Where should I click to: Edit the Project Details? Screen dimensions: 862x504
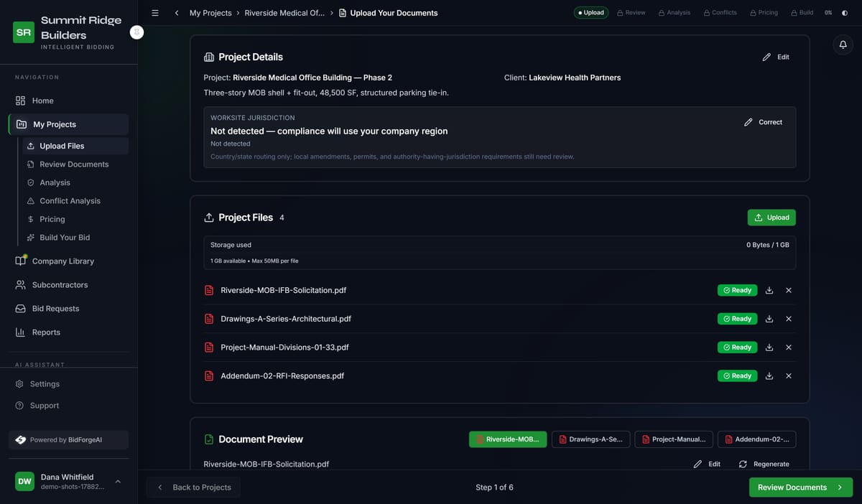click(x=776, y=57)
